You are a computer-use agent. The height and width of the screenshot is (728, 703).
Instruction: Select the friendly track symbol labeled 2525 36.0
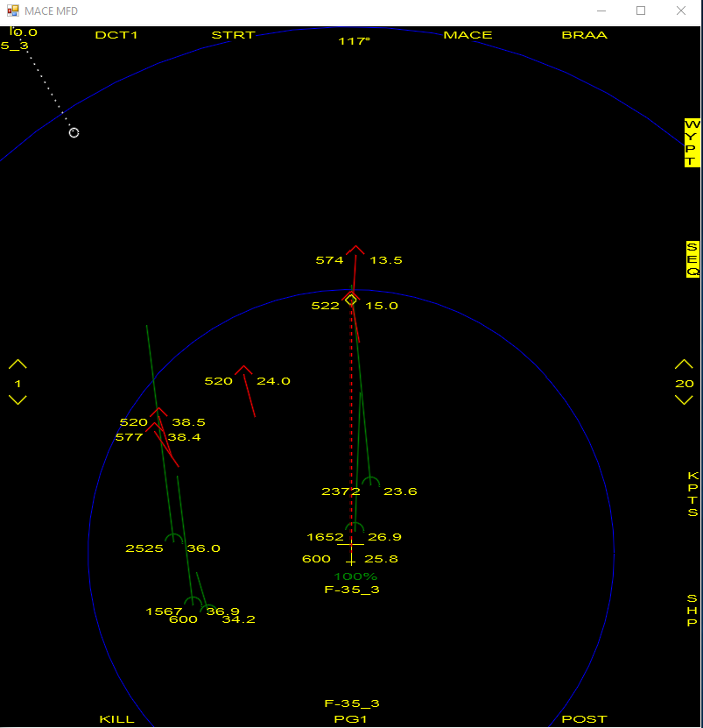click(x=174, y=538)
